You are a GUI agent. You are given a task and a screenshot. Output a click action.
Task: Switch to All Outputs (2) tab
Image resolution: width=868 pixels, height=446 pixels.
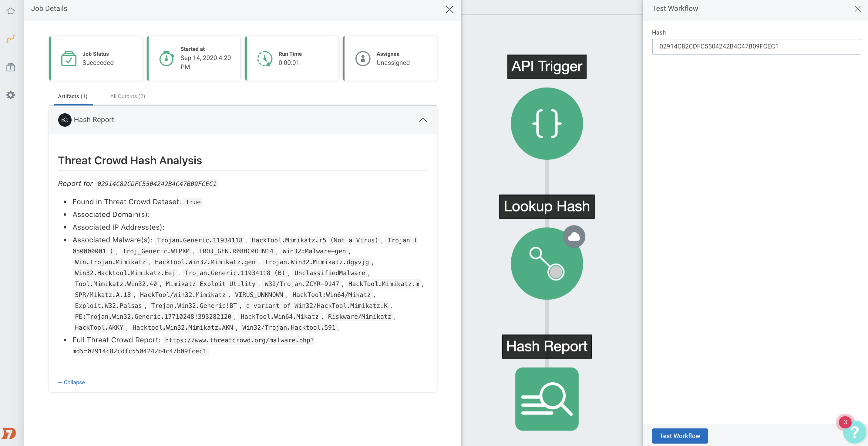[x=128, y=96]
